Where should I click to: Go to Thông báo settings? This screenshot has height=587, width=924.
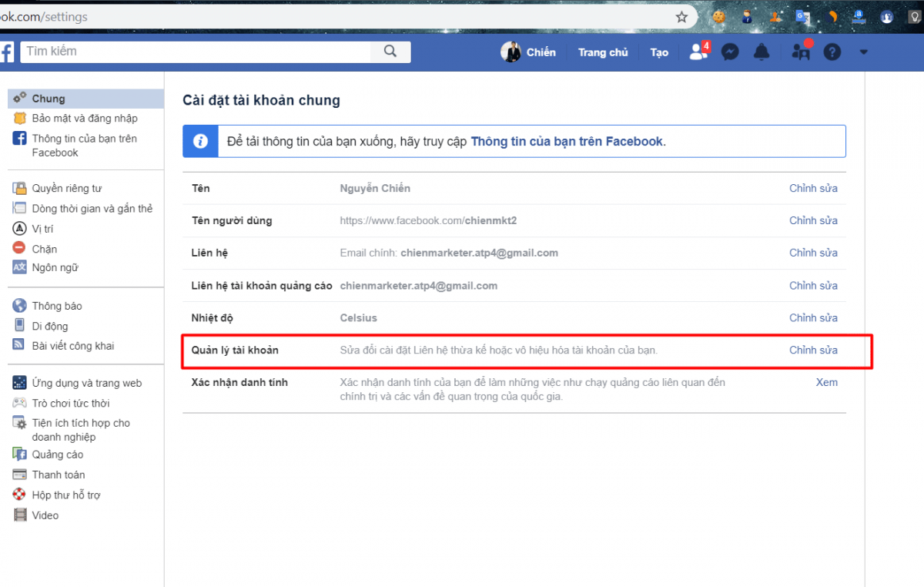click(x=57, y=306)
